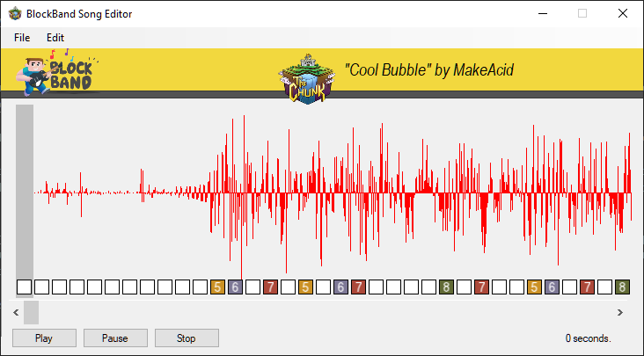
Task: Start playback with the Play button
Action: coord(44,338)
